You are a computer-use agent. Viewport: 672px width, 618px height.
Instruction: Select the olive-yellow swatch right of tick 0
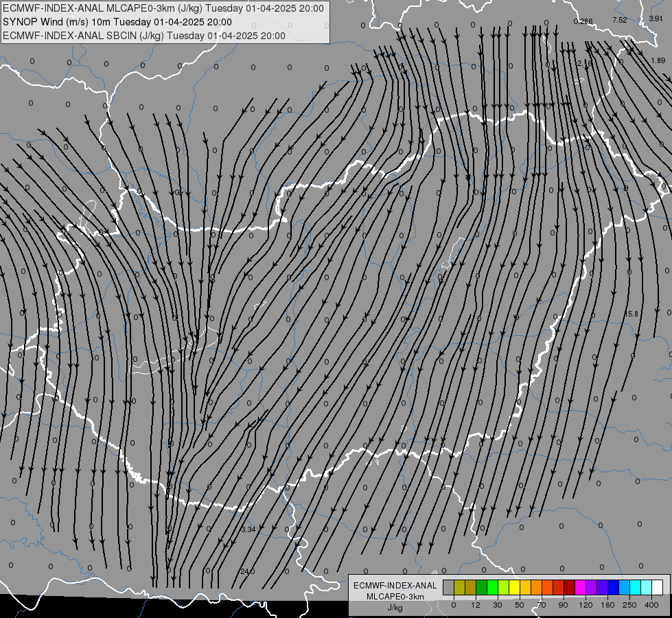coord(459,588)
